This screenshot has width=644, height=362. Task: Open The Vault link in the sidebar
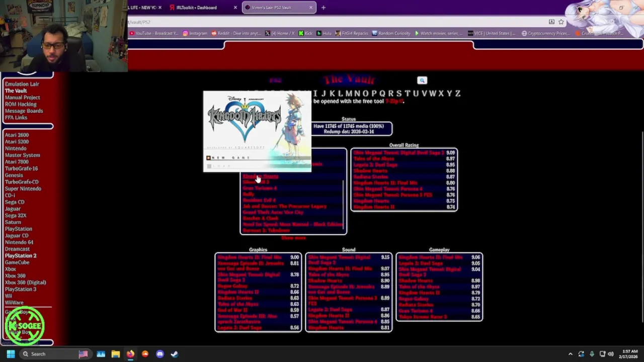pos(16,91)
